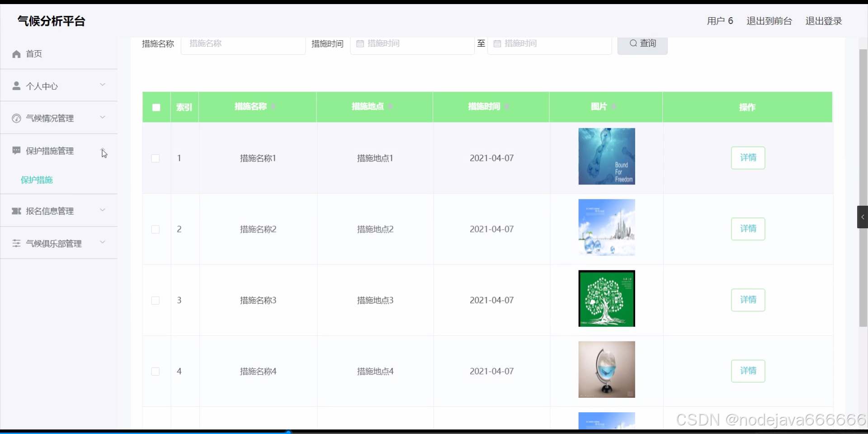This screenshot has width=868, height=434.
Task: Click the person icon for 个人中心
Action: point(16,86)
